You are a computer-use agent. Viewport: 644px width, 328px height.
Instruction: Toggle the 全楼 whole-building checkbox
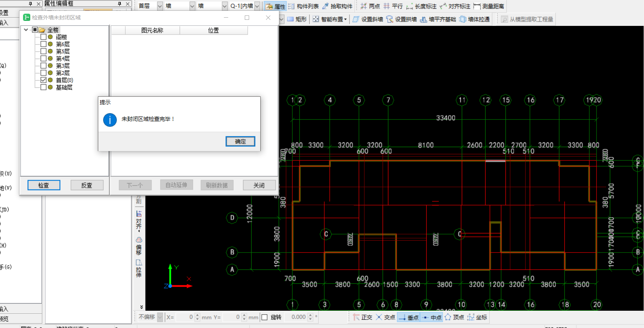(x=35, y=29)
